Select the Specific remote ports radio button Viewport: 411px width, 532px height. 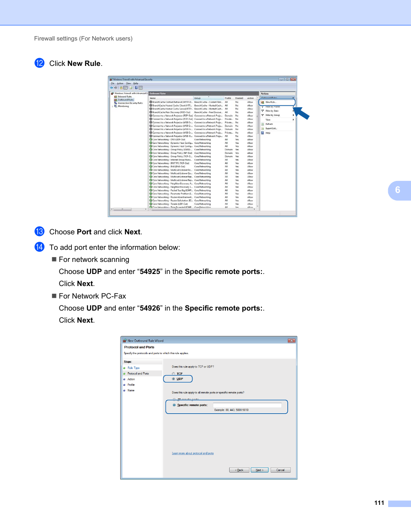coord(174,405)
